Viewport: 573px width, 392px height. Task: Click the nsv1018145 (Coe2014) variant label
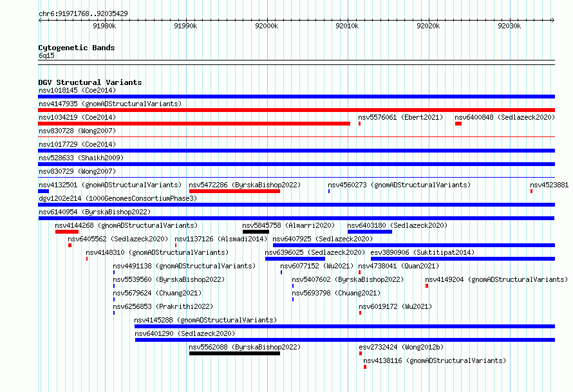point(77,90)
